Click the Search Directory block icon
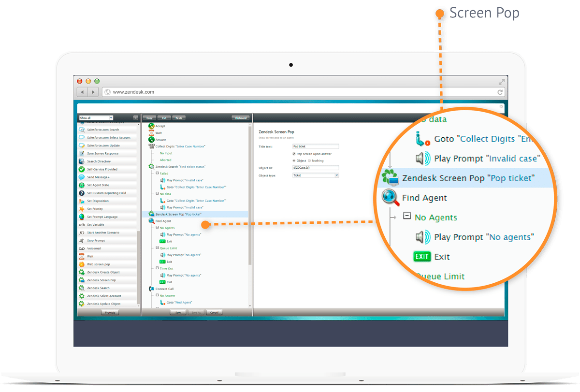 coord(82,161)
